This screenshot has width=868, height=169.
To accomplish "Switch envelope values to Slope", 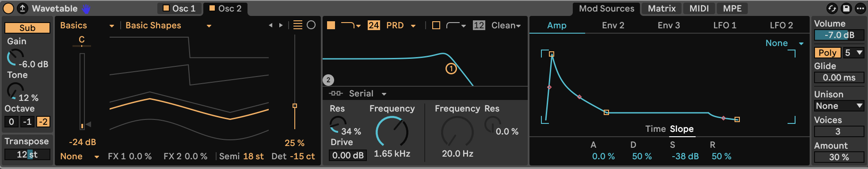I will (x=681, y=129).
